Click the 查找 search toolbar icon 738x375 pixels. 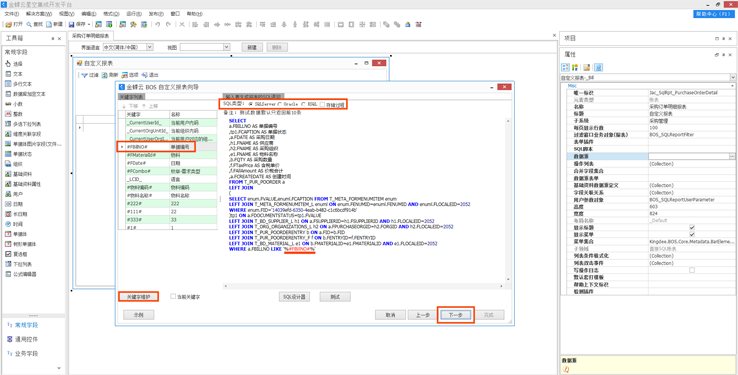34,24
